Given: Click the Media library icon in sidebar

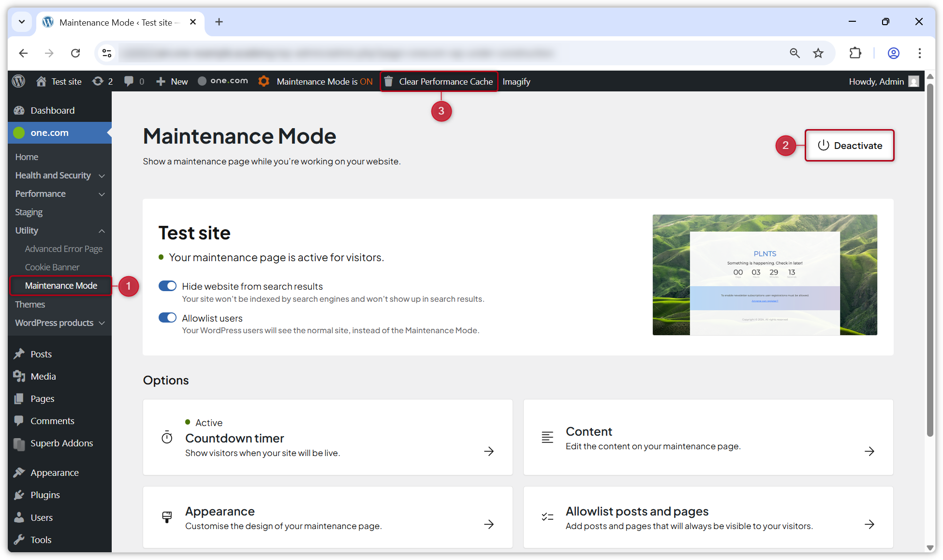Looking at the screenshot, I should pyautogui.click(x=19, y=376).
